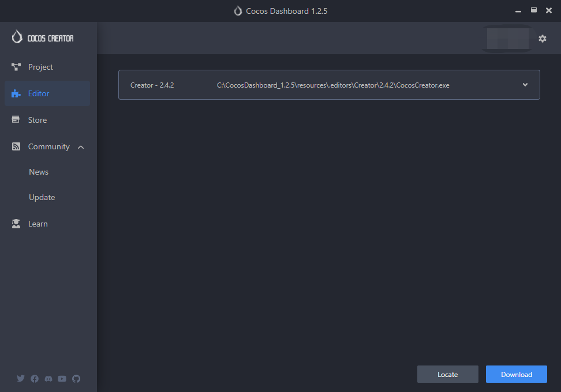Image resolution: width=561 pixels, height=392 pixels.
Task: Minimize the Cocos Dashboard window
Action: click(x=518, y=11)
